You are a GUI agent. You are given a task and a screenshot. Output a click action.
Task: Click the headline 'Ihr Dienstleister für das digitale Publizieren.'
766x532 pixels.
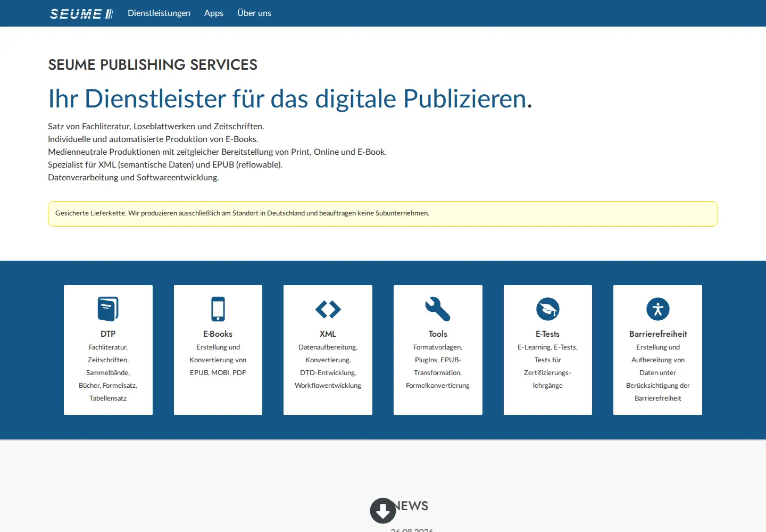tap(290, 99)
